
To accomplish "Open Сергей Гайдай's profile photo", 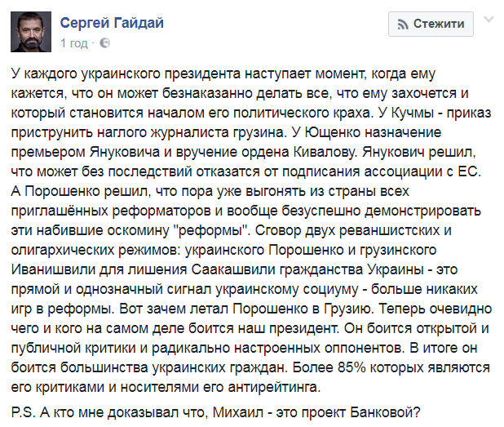I will (x=31, y=32).
